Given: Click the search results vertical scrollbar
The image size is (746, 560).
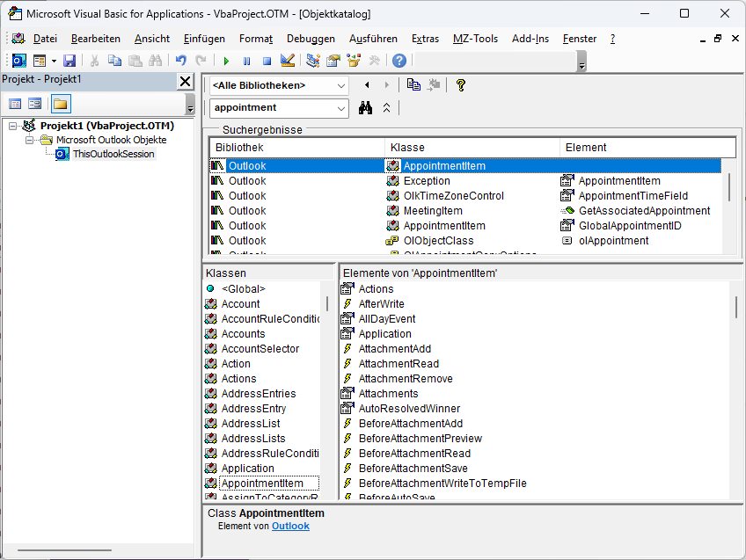Looking at the screenshot, I should [728, 186].
